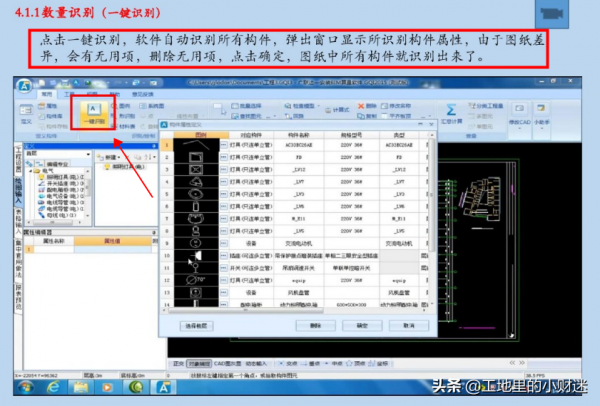Click the ellipsis button in row 9
Screen dimensions: 600x406
224,243
